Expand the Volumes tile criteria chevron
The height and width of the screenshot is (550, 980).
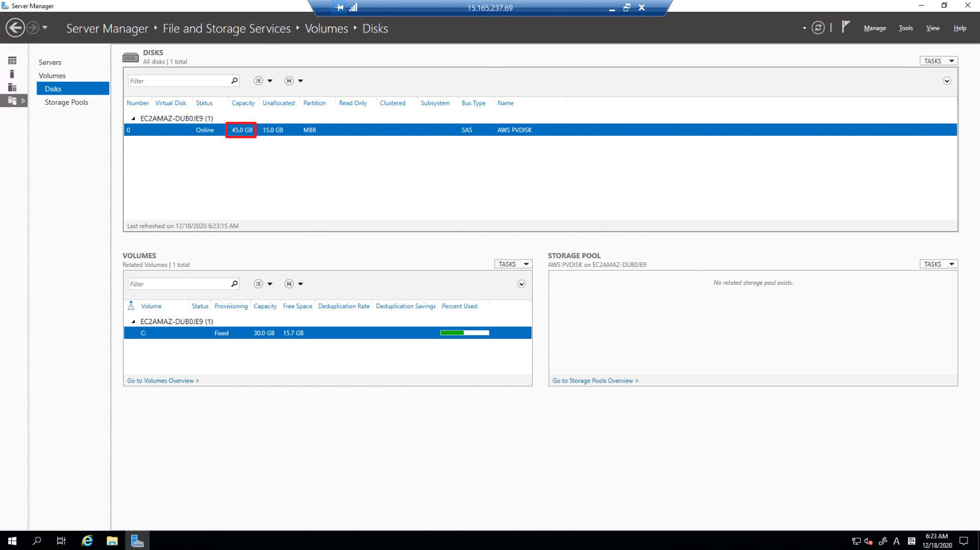point(521,284)
